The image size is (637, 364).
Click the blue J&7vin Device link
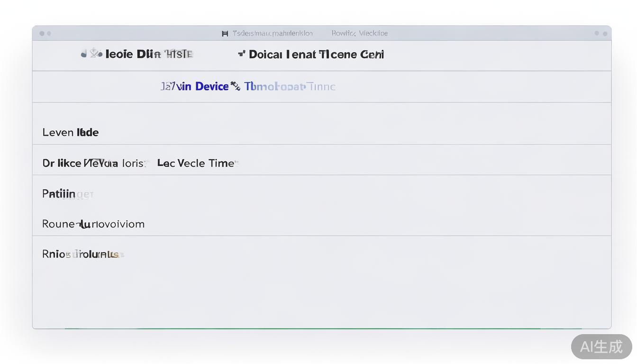[x=194, y=86]
